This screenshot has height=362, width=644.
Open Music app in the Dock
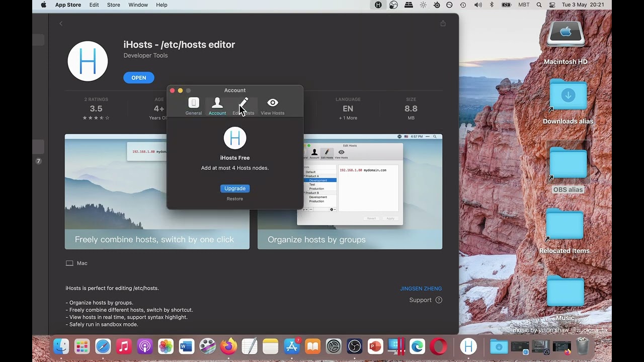(124, 346)
